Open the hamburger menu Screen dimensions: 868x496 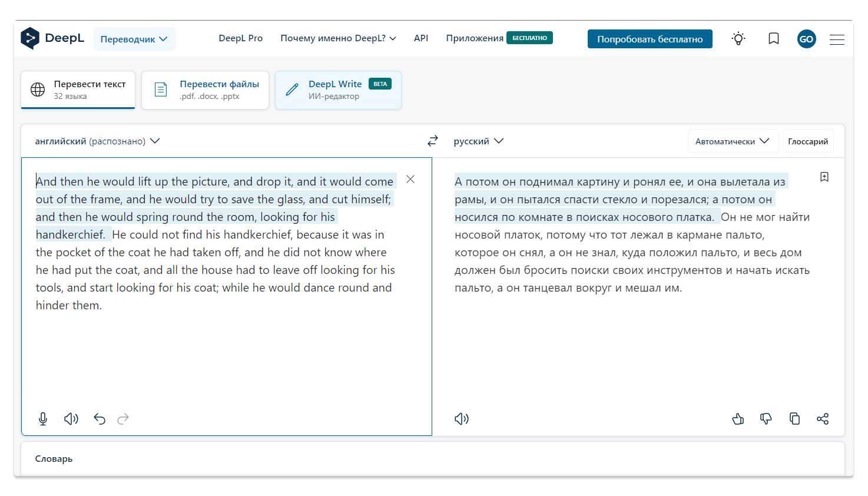click(837, 39)
